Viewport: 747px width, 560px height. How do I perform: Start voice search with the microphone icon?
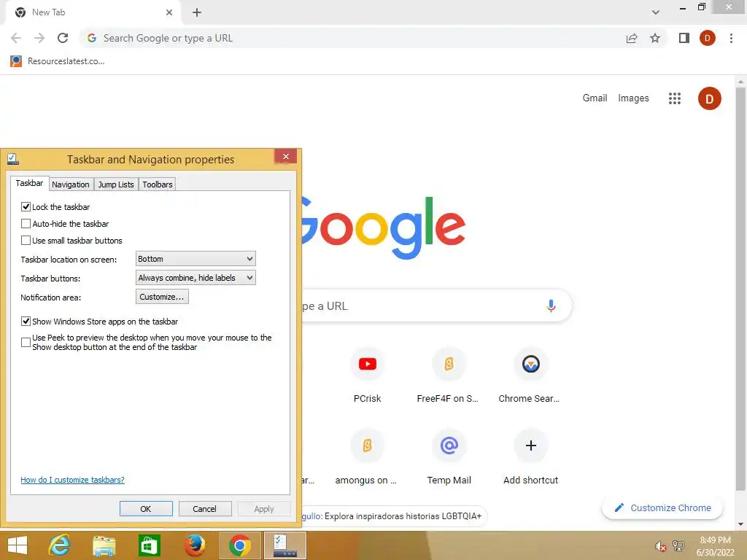click(551, 306)
